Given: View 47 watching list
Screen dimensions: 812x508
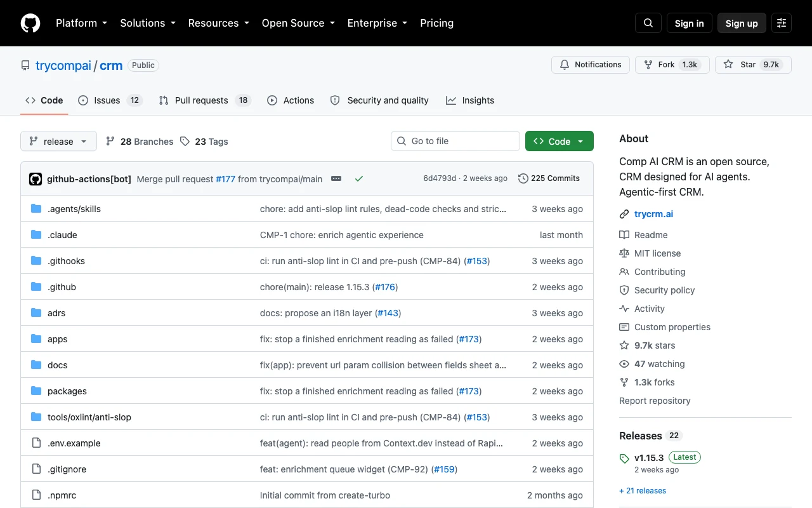Looking at the screenshot, I should tap(652, 364).
